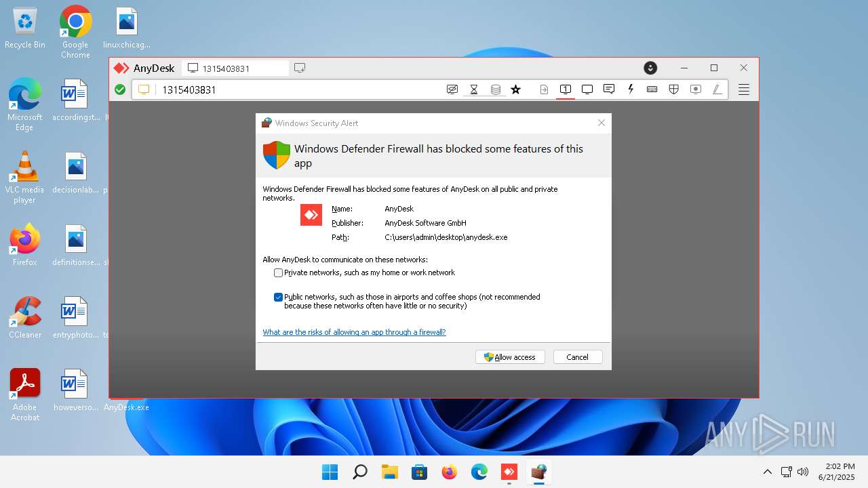The height and width of the screenshot is (488, 868).
Task: Open network icon in system tray
Action: 787,472
